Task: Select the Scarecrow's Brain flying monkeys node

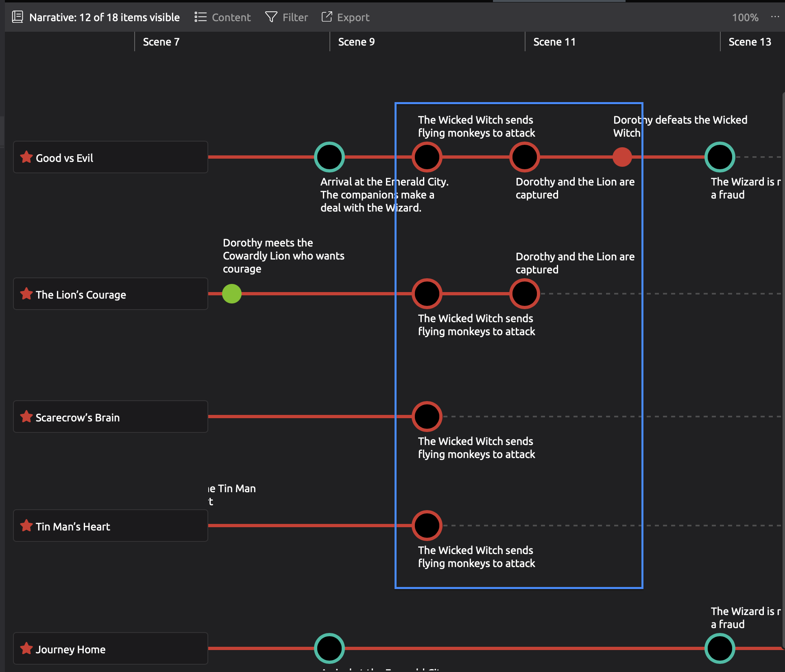Action: click(x=427, y=417)
